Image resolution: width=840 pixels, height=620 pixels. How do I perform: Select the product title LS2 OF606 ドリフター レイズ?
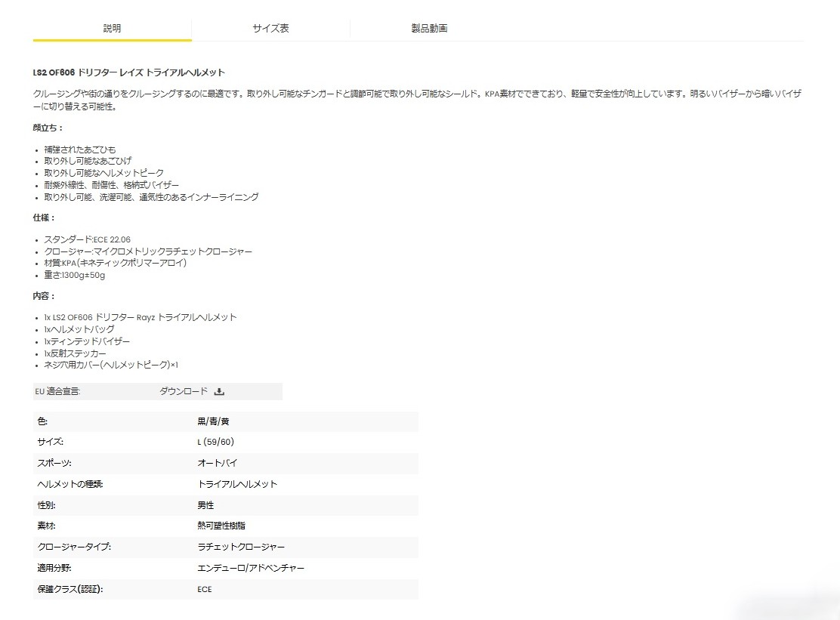(88, 72)
